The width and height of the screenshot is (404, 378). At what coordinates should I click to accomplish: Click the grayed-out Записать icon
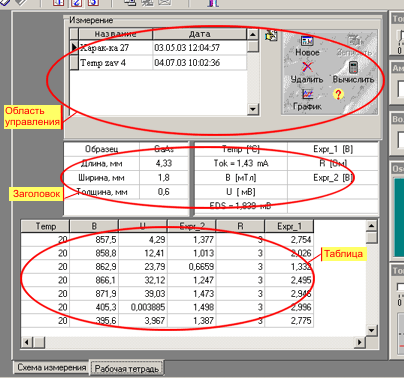point(354,41)
